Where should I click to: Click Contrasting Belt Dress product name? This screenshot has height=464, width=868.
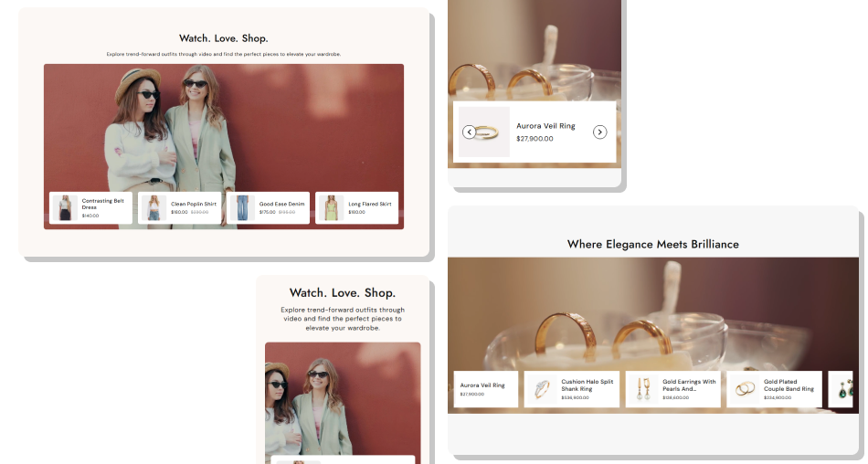(103, 204)
